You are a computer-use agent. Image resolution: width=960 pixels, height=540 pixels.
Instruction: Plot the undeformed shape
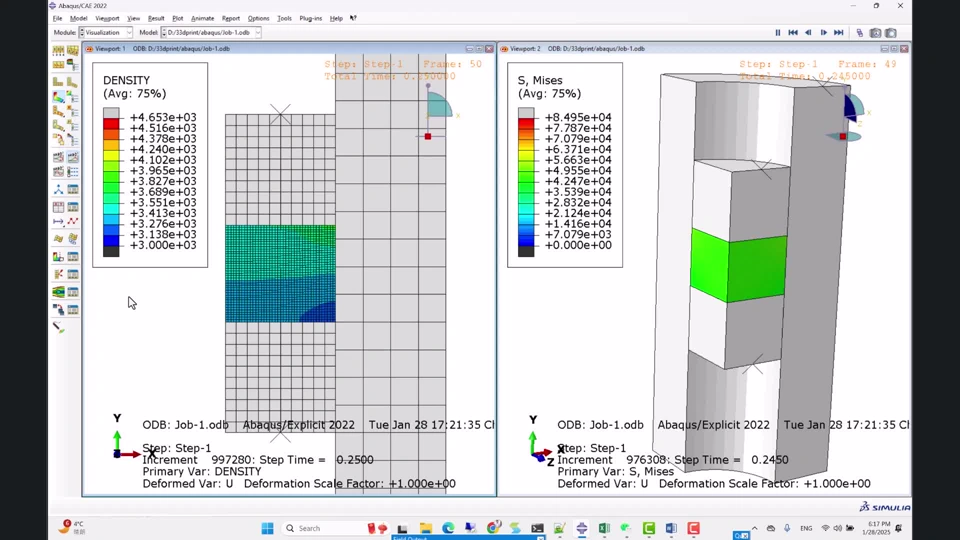coord(58,81)
